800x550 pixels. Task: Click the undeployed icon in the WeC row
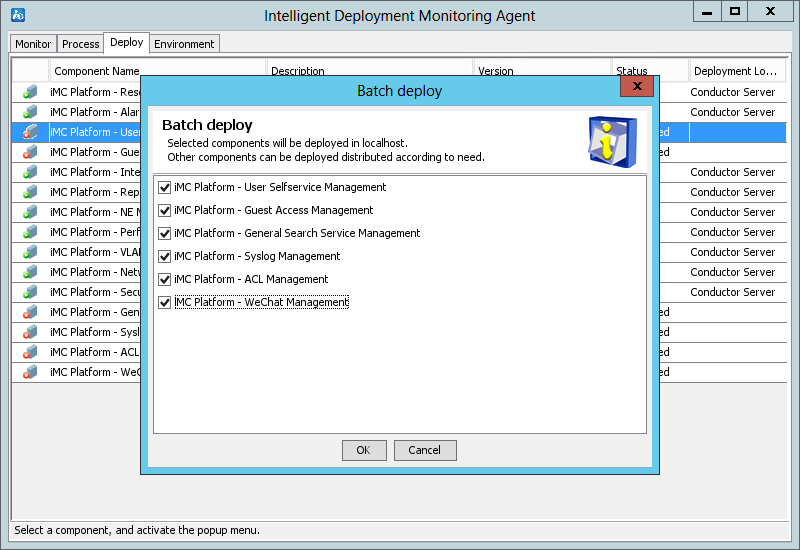click(30, 372)
